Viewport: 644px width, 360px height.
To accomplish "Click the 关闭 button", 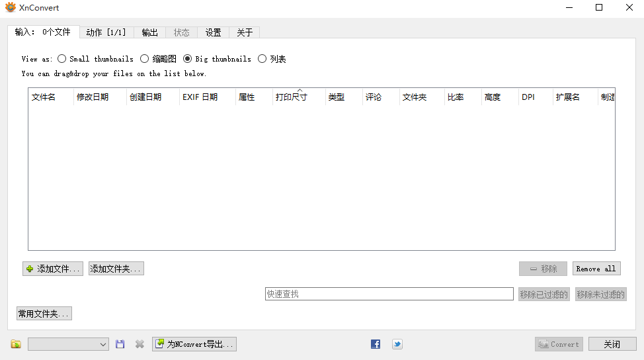I will 612,344.
